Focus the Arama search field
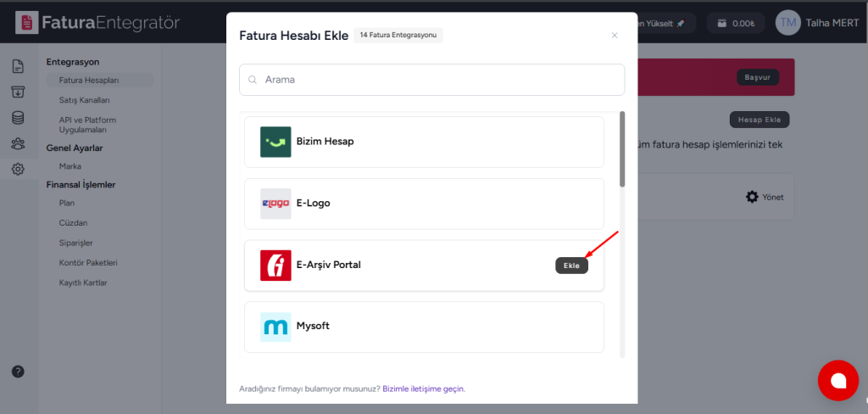The width and height of the screenshot is (868, 414). coord(432,80)
